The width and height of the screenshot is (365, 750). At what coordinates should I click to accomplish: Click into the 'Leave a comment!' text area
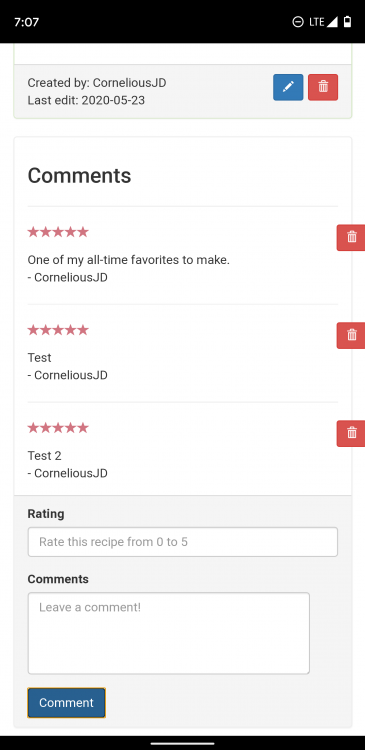click(168, 633)
